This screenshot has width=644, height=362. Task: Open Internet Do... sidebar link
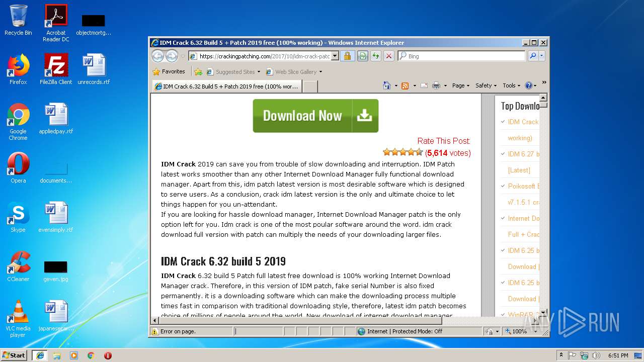524,218
